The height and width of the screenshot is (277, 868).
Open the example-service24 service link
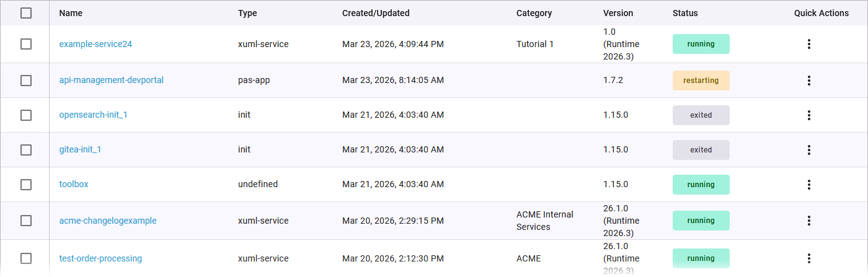[95, 44]
